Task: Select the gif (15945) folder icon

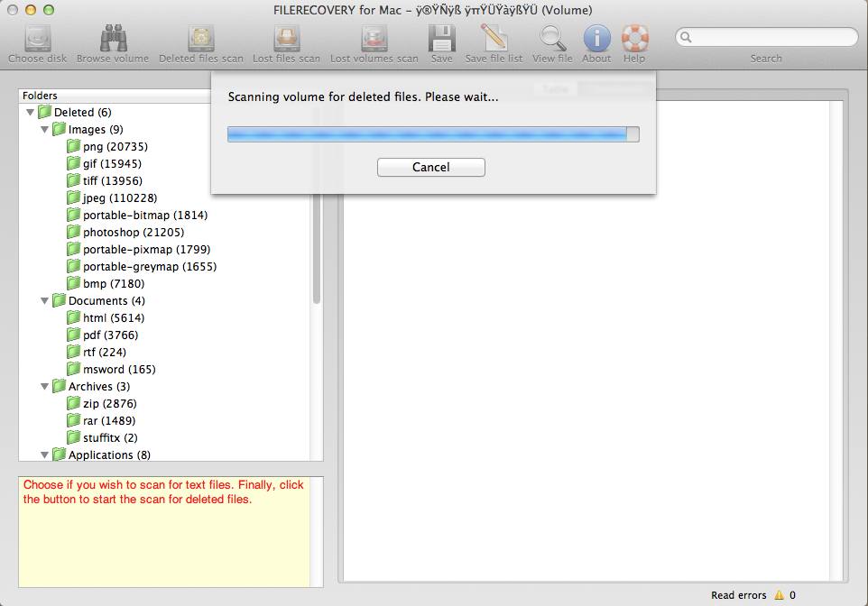Action: click(x=74, y=163)
